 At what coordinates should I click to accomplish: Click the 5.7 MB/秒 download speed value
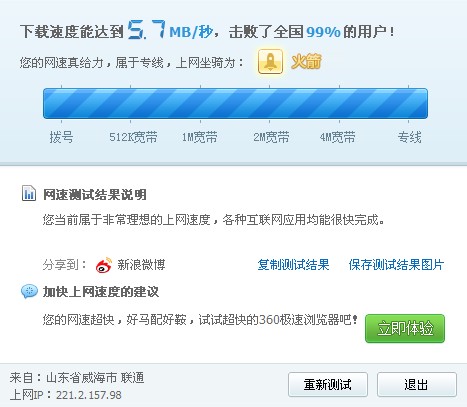170,30
